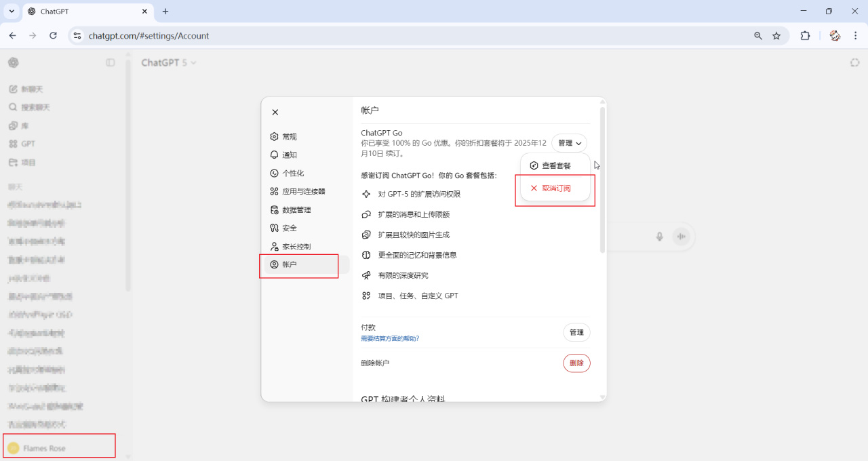Open Flames Rose profile menu

click(60, 448)
